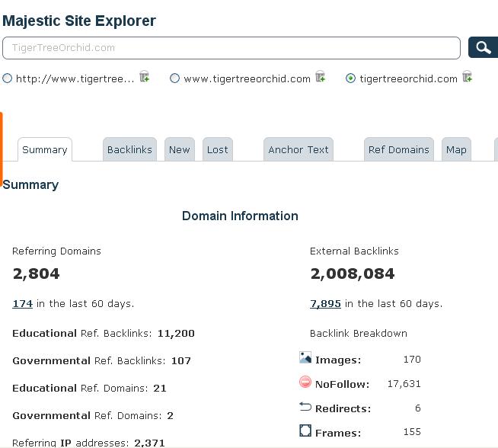The width and height of the screenshot is (498, 448).
Task: Switch to the Backlinks tab
Action: point(129,149)
